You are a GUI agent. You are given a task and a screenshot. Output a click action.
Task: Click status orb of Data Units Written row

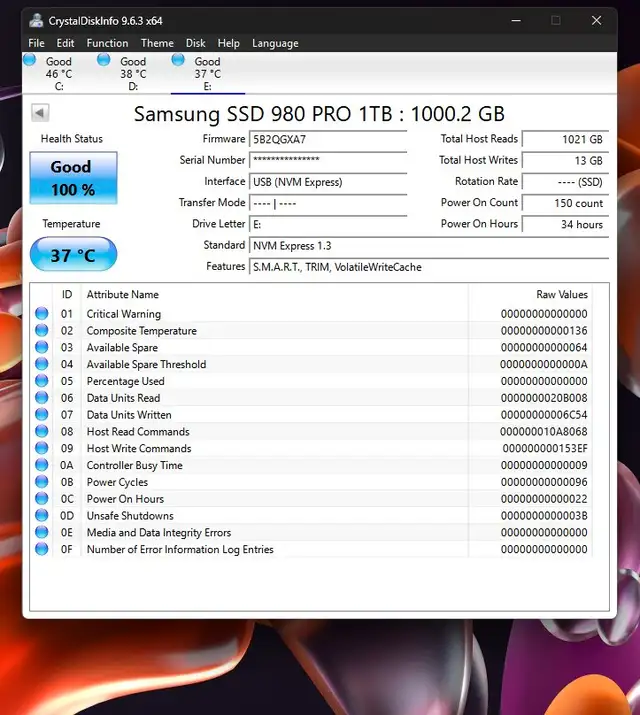[x=41, y=414]
